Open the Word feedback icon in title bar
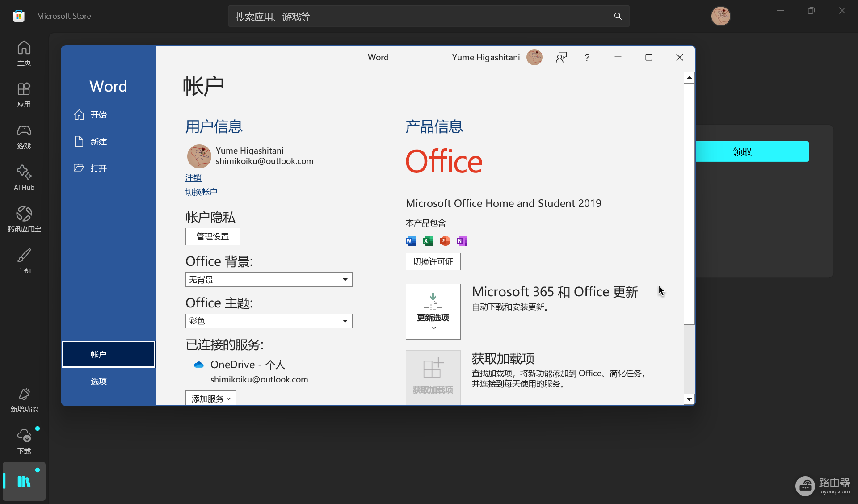Screen dimensions: 858x504 (x=561, y=57)
